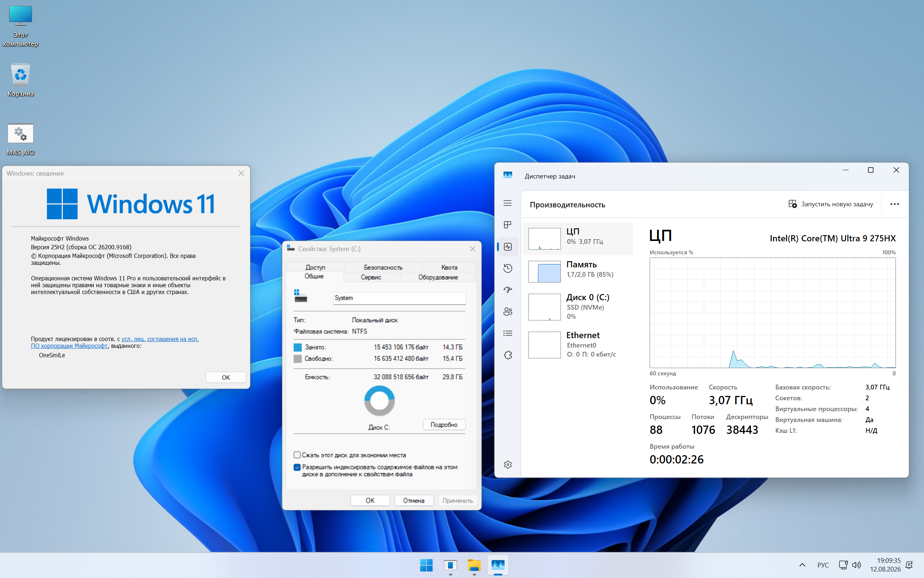Switch the РУС input language indicator
Screen dimensions: 924x578
(x=823, y=565)
